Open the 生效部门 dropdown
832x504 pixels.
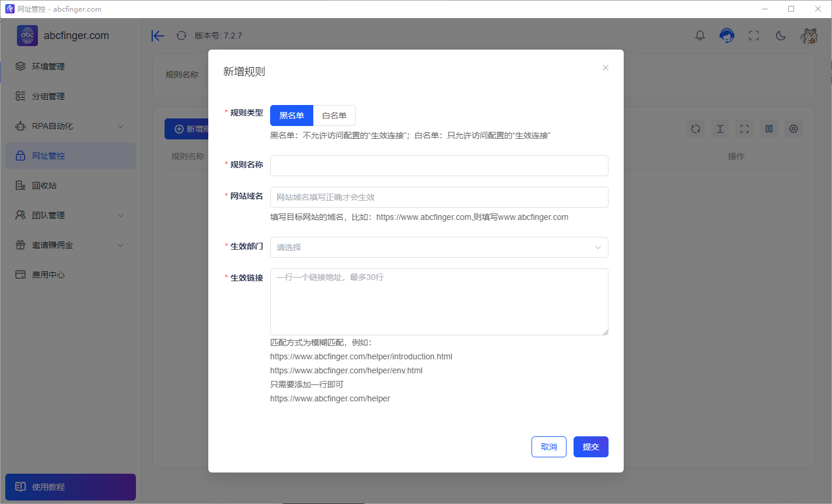tap(439, 247)
